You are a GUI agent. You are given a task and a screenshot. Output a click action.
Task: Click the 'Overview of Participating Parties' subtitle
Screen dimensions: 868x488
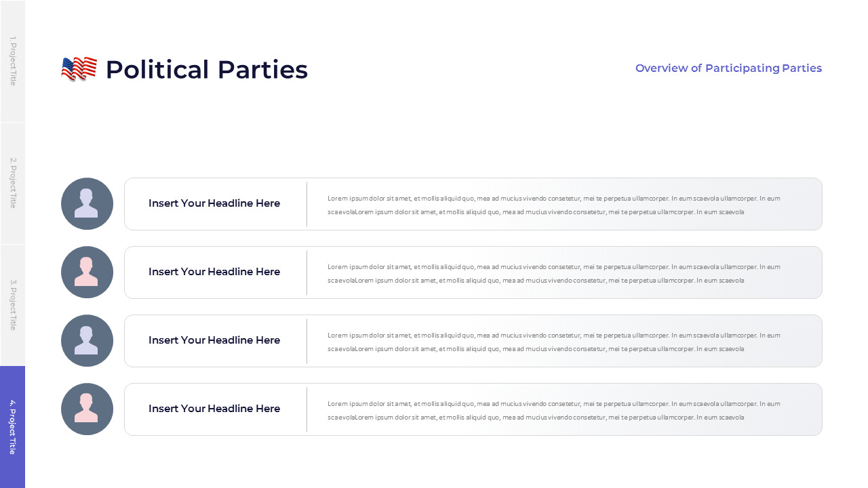click(x=728, y=68)
